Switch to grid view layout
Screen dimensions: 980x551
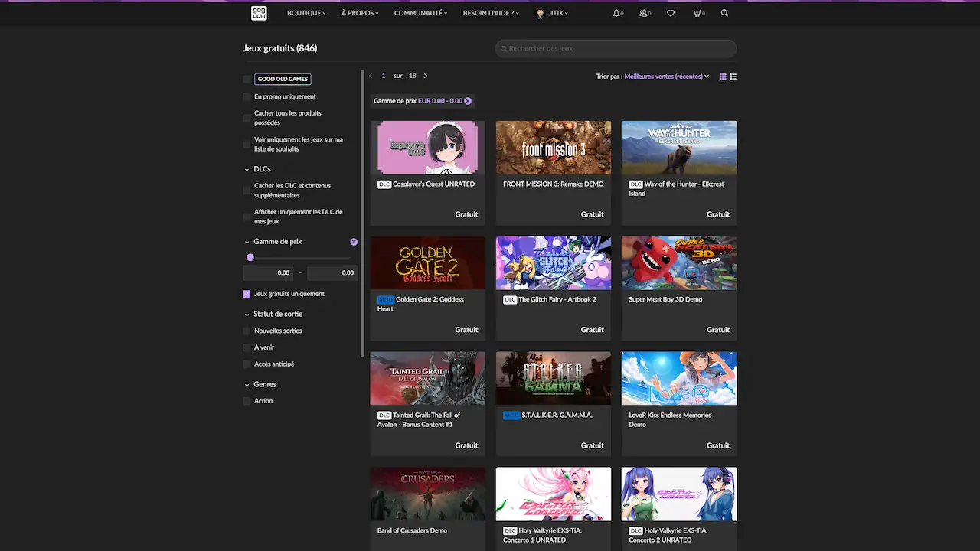tap(722, 77)
